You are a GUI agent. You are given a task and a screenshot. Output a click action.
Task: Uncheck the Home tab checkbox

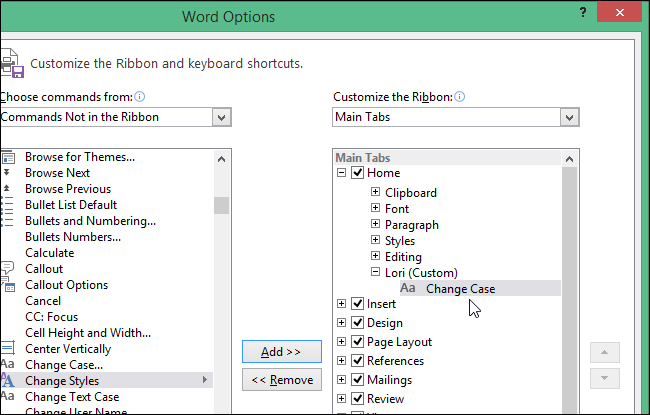click(357, 172)
